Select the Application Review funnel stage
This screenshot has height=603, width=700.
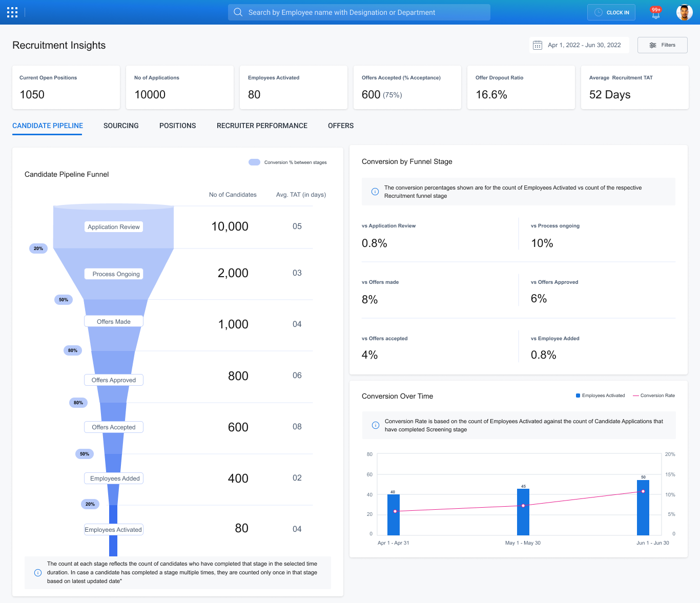coord(114,227)
